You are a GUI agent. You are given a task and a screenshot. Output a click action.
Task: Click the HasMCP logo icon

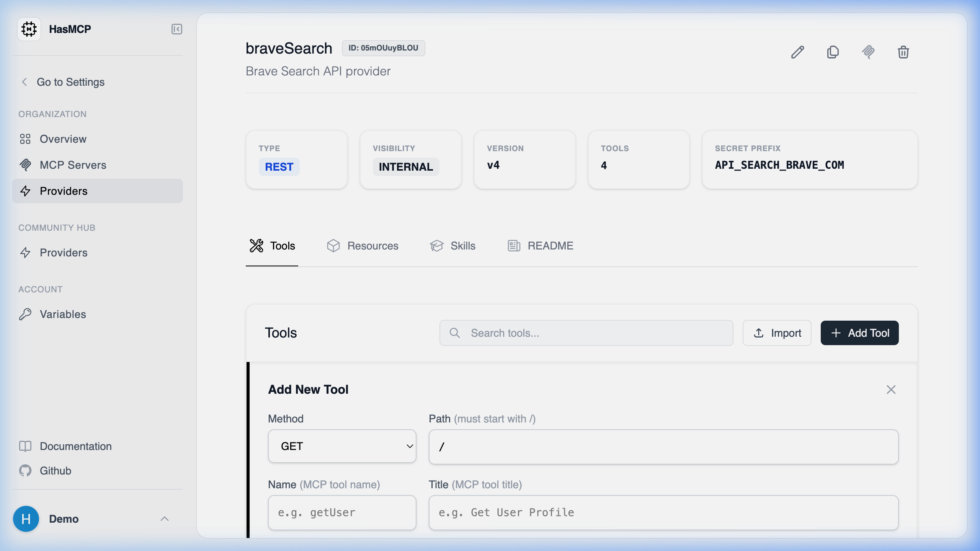(29, 29)
